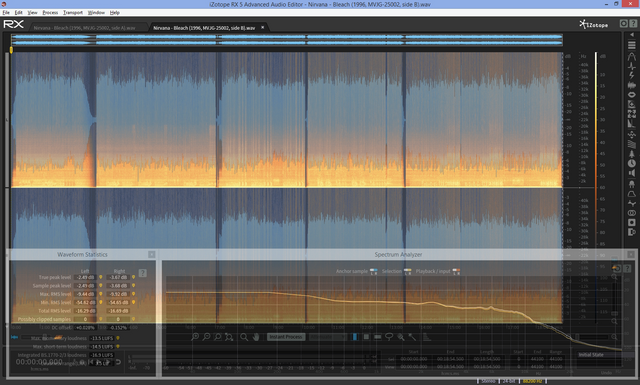The image size is (640, 385).
Task: Open the square Dither module icon
Action: click(631, 223)
